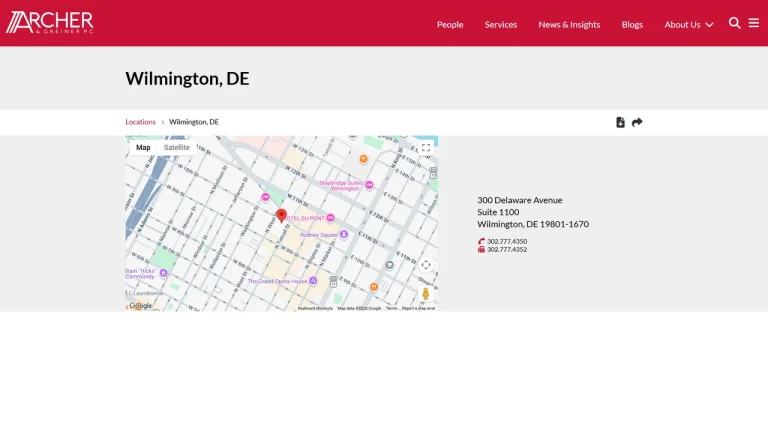Click the map location crosshair button
The width and height of the screenshot is (768, 432).
[426, 265]
